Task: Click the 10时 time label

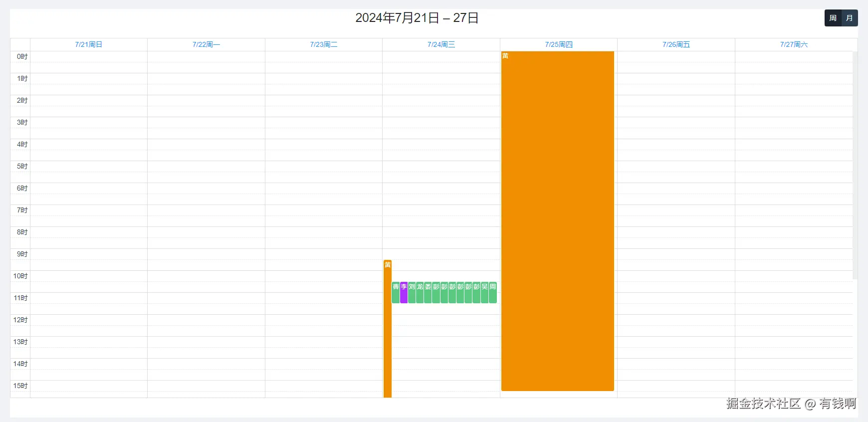Action: tap(20, 276)
